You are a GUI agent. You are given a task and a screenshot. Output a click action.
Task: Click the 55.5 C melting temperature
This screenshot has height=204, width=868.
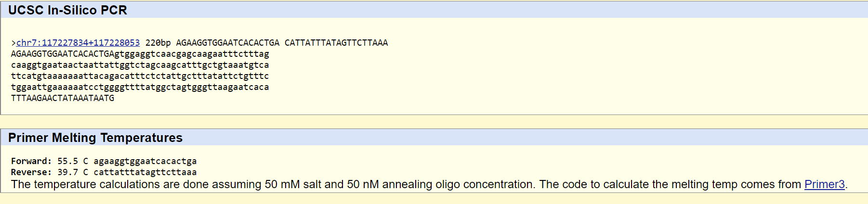73,161
